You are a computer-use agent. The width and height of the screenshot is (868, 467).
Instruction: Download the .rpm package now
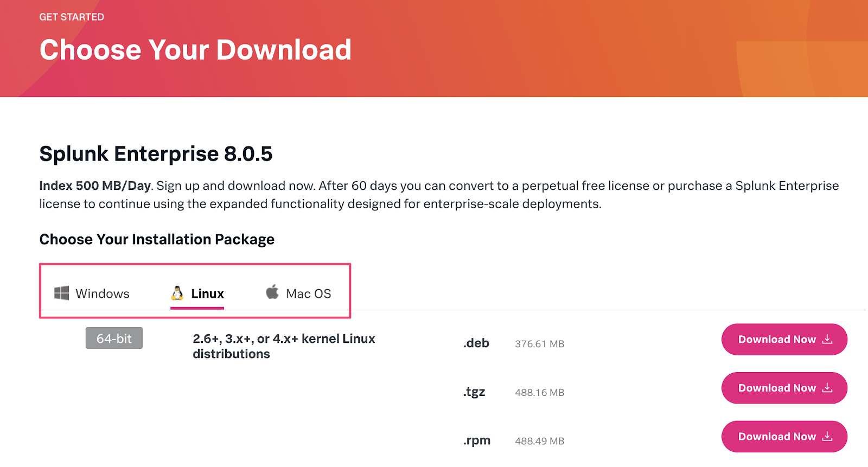pyautogui.click(x=784, y=437)
